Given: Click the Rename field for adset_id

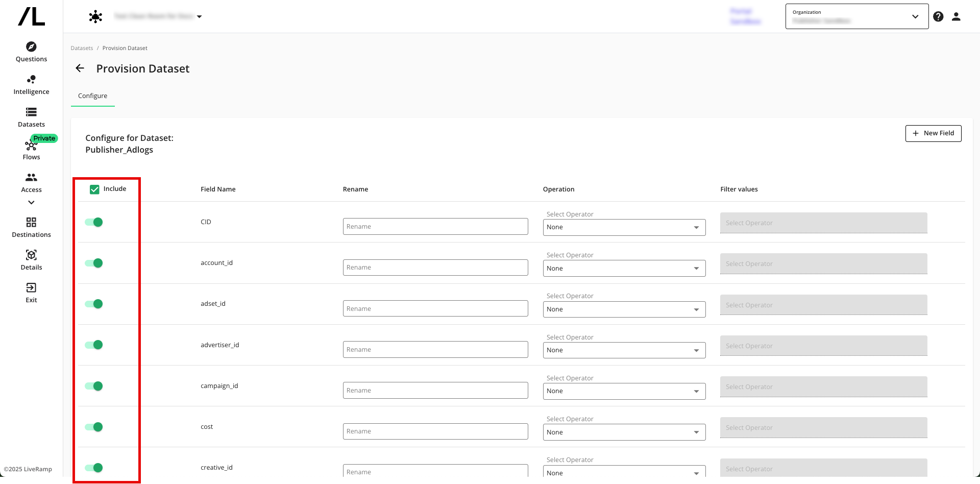Looking at the screenshot, I should click(x=435, y=309).
